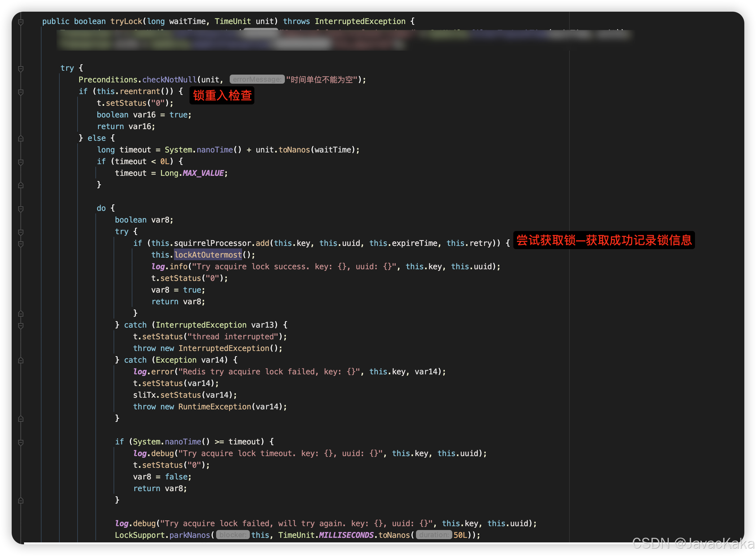The height and width of the screenshot is (556, 756).
Task: Collapse the if this.reentrant() block
Action: pyautogui.click(x=20, y=92)
